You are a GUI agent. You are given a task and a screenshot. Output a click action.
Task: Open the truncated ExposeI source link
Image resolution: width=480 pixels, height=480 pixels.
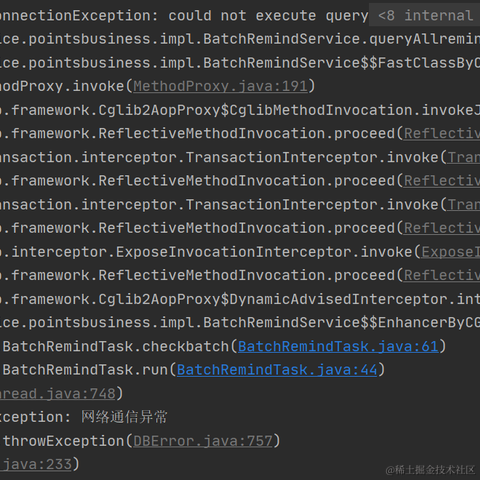click(451, 252)
